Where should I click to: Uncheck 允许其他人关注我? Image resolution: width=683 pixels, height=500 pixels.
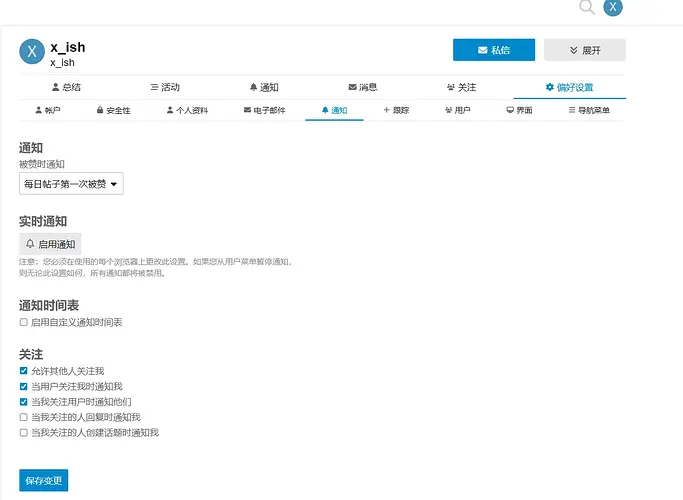click(x=24, y=371)
